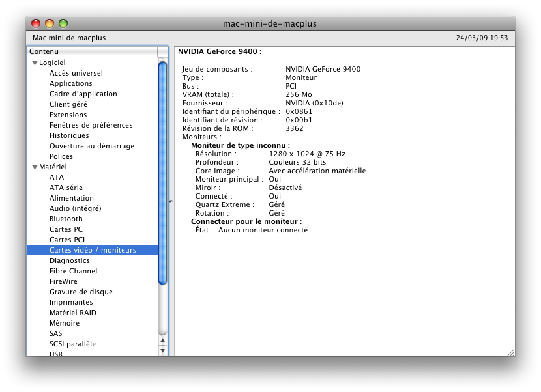Click the Moniteur type value
The width and height of the screenshot is (541, 392).
point(301,77)
